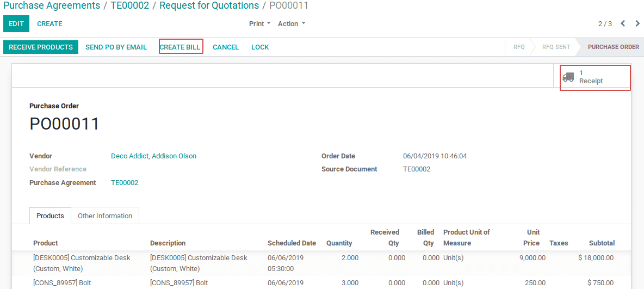Viewport: 644px width, 289px height.
Task: Click the Customizable Desk description cell
Action: [199, 263]
